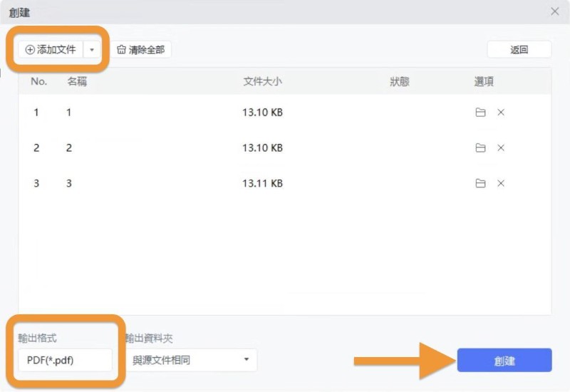Open folder icon for file row 3

480,183
